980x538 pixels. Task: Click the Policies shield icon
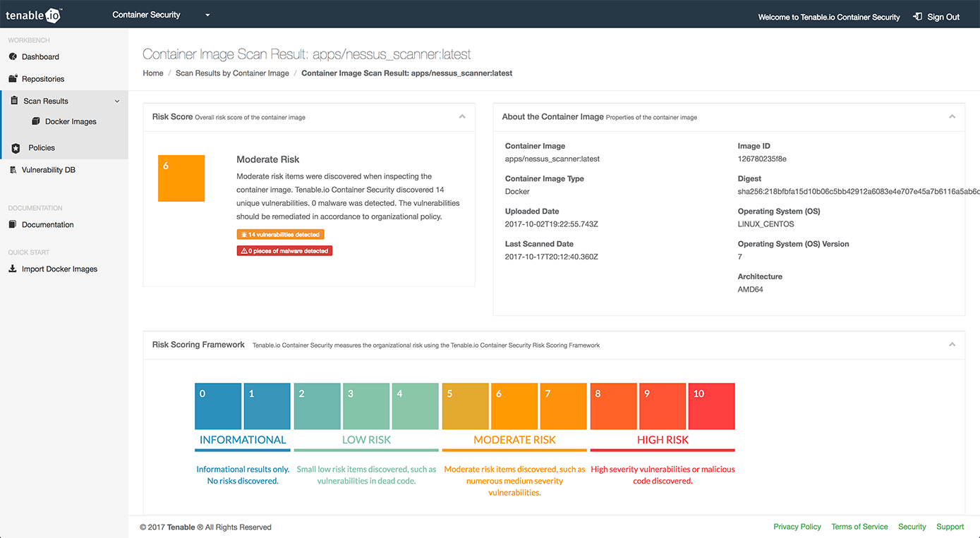pyautogui.click(x=16, y=148)
